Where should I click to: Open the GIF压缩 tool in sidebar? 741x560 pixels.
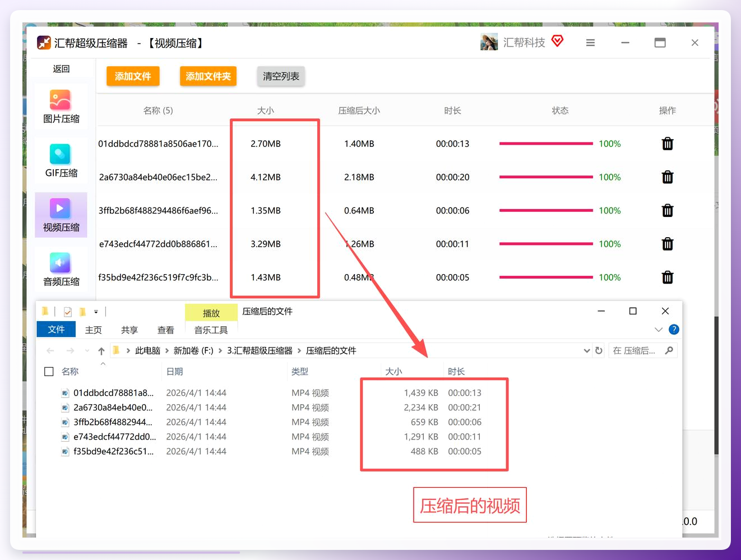(x=61, y=162)
